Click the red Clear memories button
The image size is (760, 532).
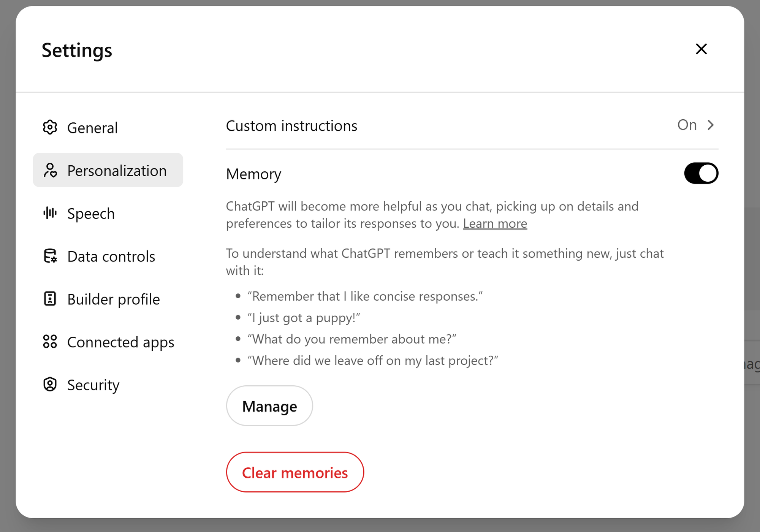click(x=295, y=472)
